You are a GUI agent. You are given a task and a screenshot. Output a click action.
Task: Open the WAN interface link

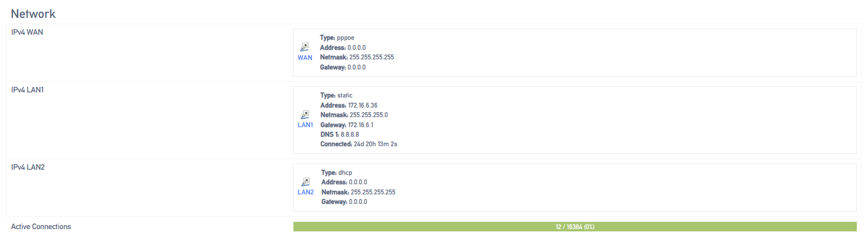[x=305, y=58]
